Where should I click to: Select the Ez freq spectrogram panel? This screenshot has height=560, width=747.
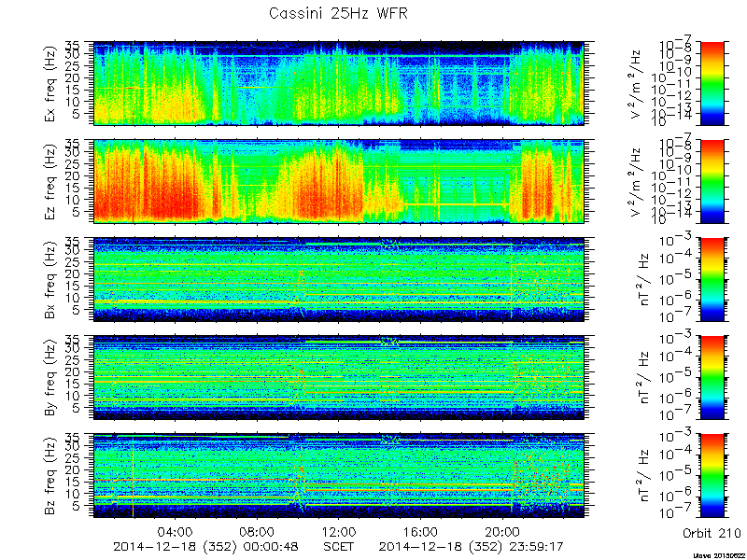[x=339, y=181]
